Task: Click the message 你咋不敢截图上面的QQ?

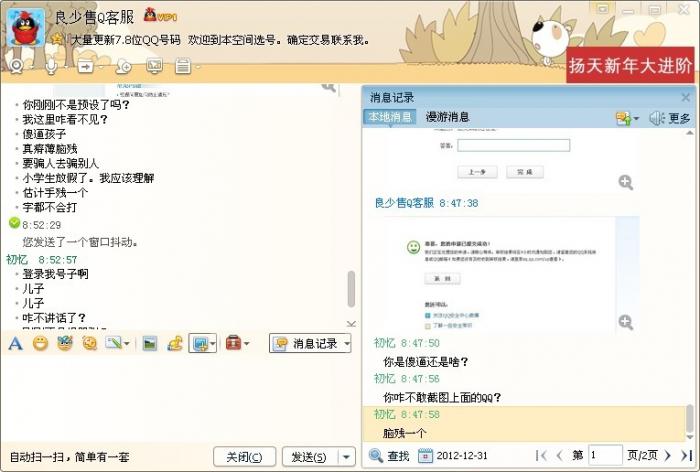Action: pyautogui.click(x=442, y=397)
